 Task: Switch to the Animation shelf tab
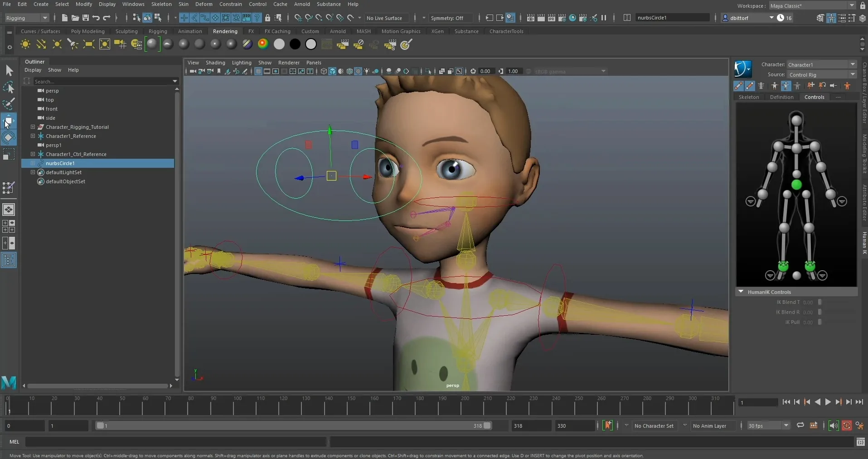click(x=190, y=31)
